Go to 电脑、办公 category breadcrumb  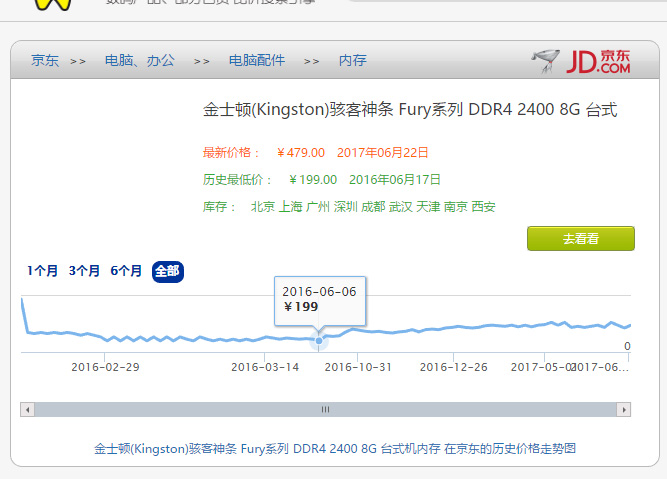pyautogui.click(x=140, y=61)
